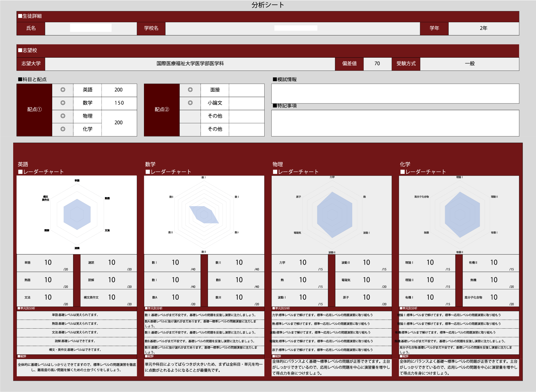The width and height of the screenshot is (536, 392).
Task: Click the 特記事項 text box
Action: click(395, 123)
